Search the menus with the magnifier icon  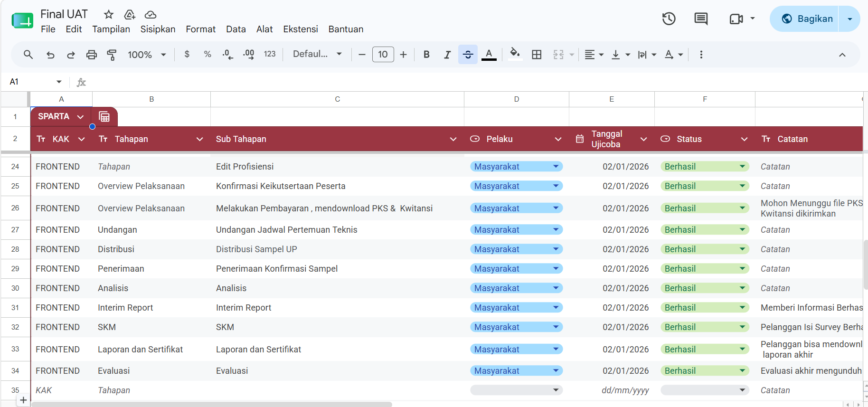click(28, 55)
